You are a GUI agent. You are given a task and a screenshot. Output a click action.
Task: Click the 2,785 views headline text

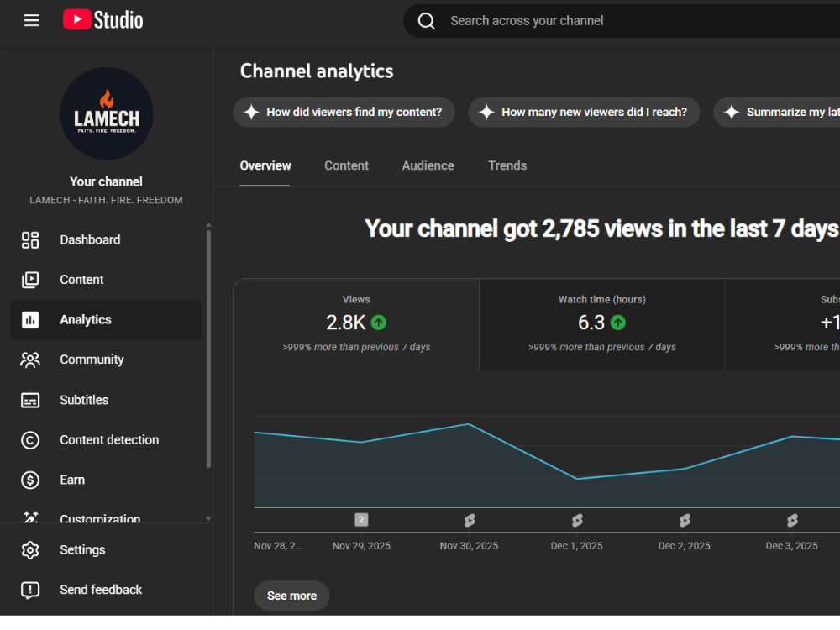pos(602,228)
